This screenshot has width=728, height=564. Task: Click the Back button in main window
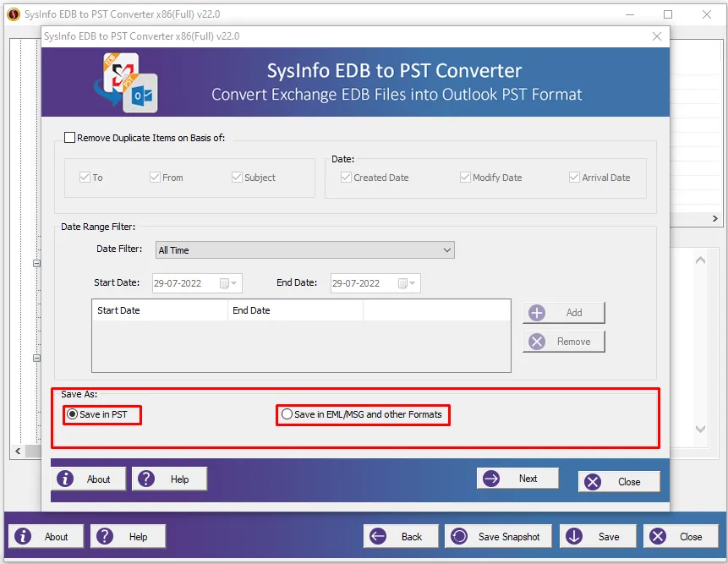click(401, 537)
